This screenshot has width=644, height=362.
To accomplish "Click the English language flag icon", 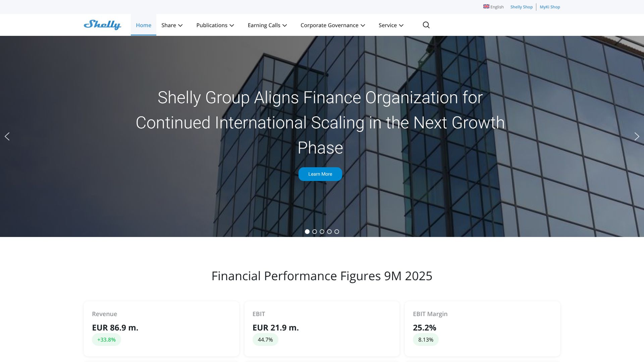I will pyautogui.click(x=486, y=6).
